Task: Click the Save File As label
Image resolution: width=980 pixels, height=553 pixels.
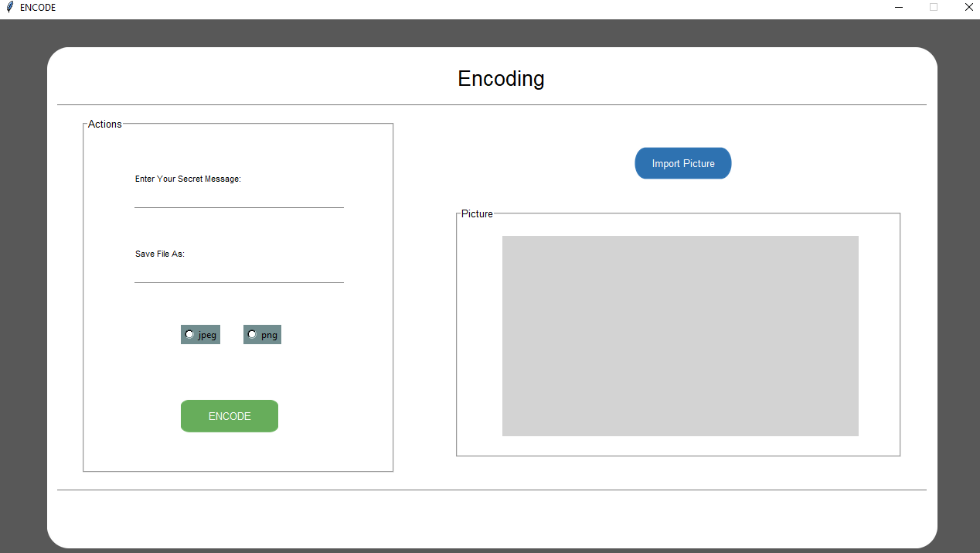Action: coord(160,254)
